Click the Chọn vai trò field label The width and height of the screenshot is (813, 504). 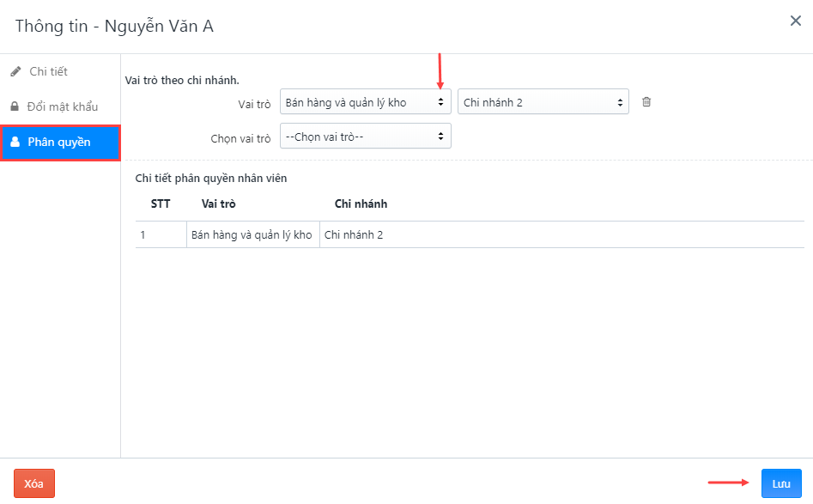(x=240, y=138)
